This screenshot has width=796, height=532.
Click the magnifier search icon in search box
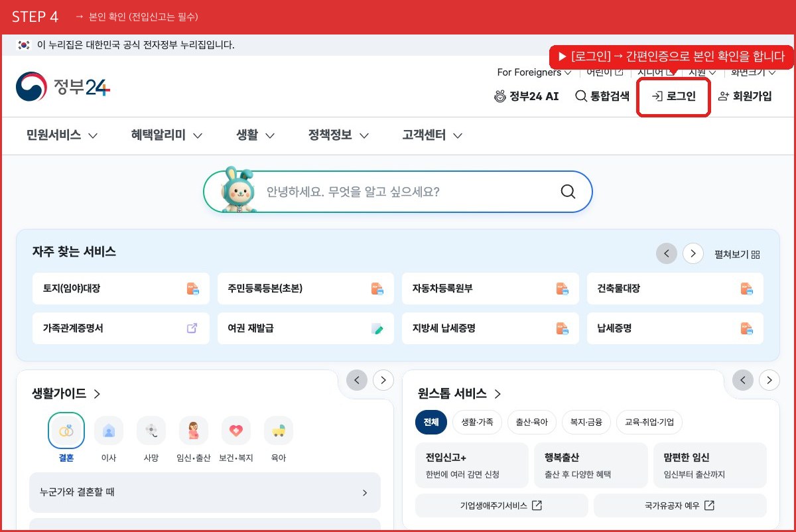[568, 192]
